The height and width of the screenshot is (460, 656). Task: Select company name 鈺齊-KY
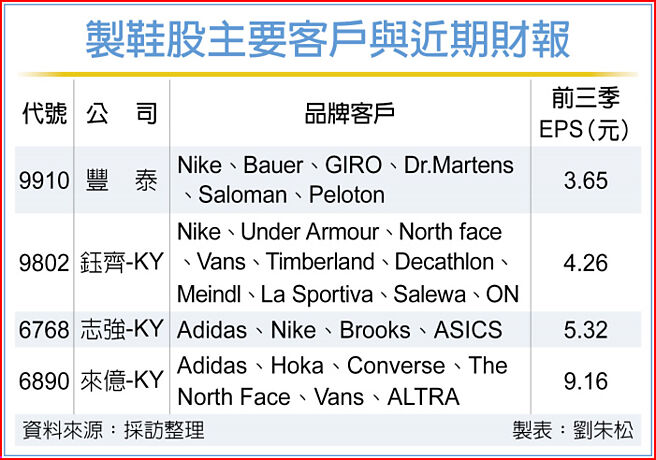click(x=121, y=264)
